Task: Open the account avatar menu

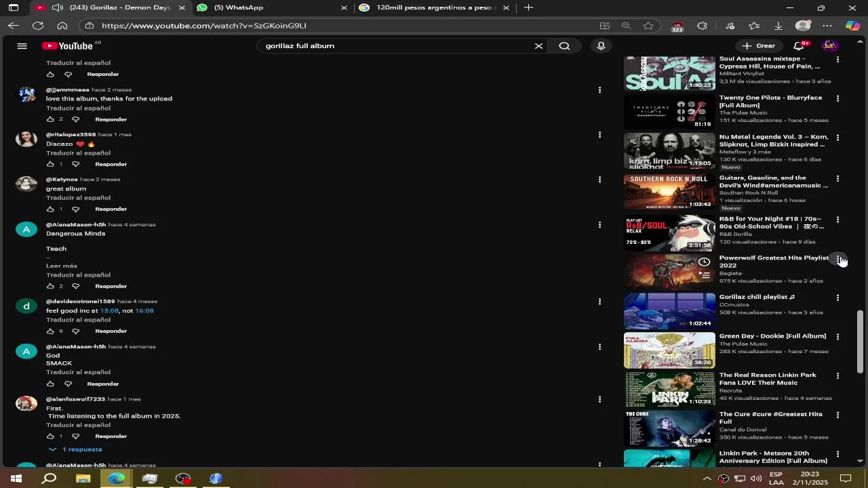Action: click(x=829, y=46)
